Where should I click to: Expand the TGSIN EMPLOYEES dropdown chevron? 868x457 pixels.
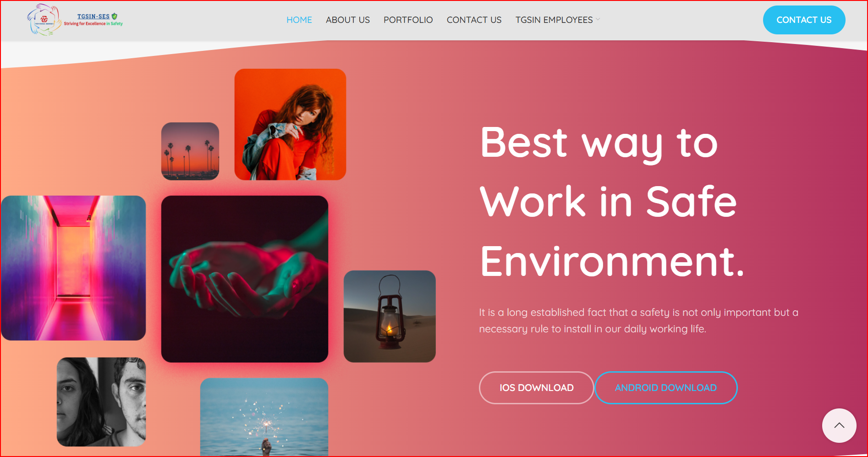[x=598, y=19]
